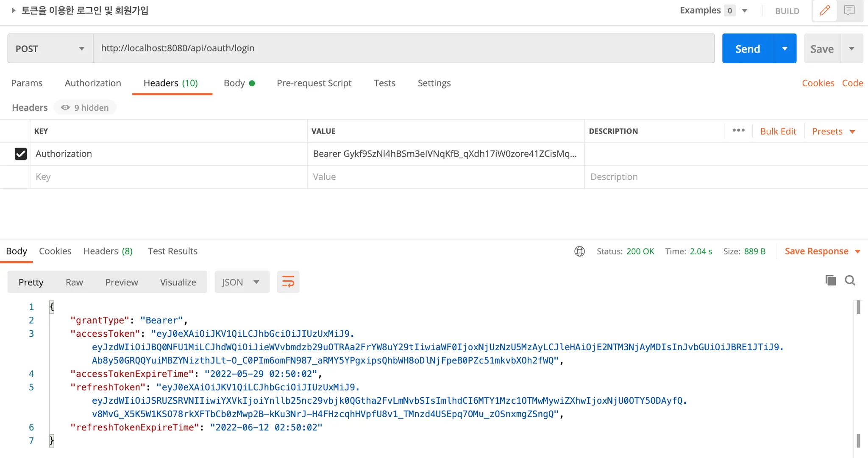Show the 9 hidden headers

click(85, 108)
